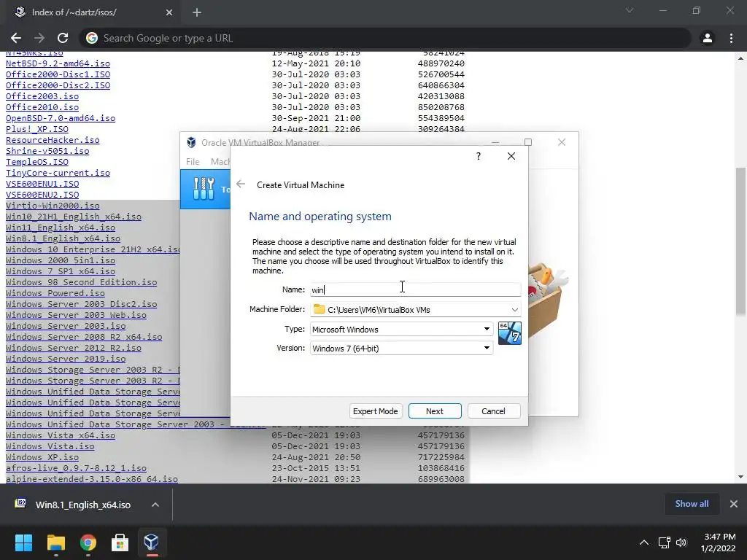This screenshot has height=560, width=747.
Task: Click the VirtualBox cube icon in Manager title bar
Action: point(191,142)
